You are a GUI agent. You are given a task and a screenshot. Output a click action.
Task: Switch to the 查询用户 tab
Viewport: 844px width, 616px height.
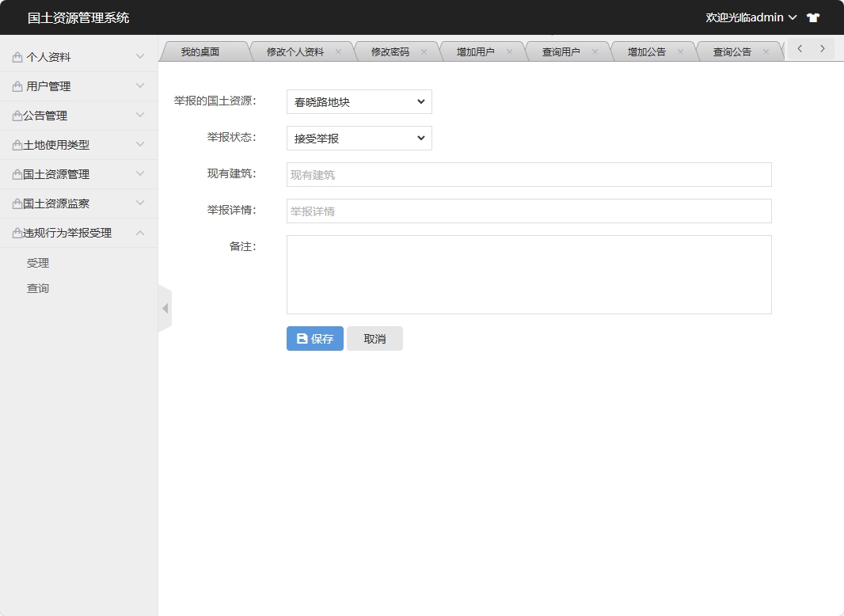pos(561,52)
